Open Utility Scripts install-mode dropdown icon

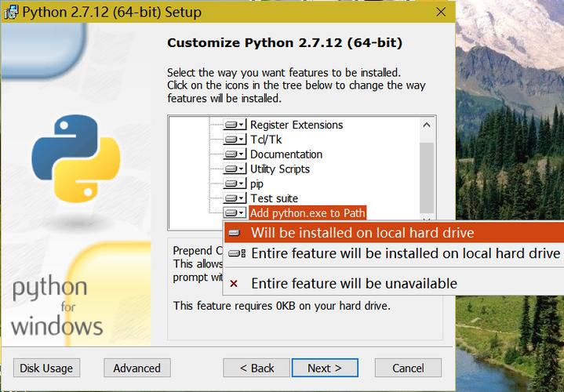tap(235, 169)
